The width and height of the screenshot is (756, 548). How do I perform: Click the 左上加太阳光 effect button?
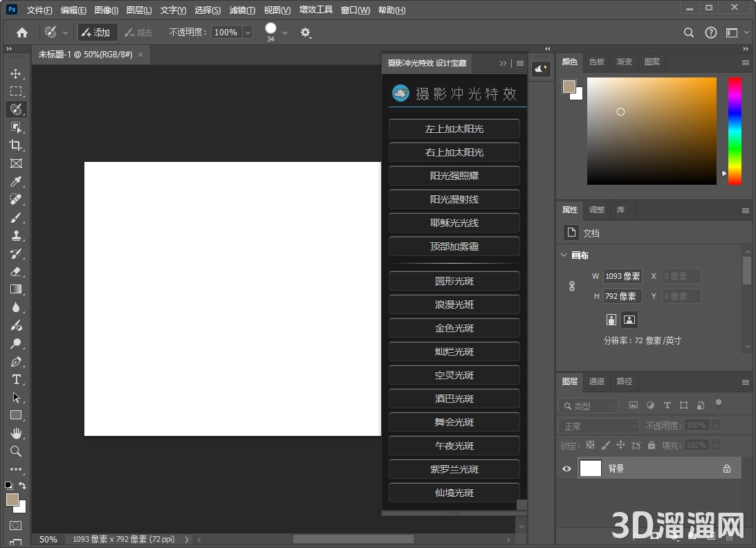tap(454, 129)
